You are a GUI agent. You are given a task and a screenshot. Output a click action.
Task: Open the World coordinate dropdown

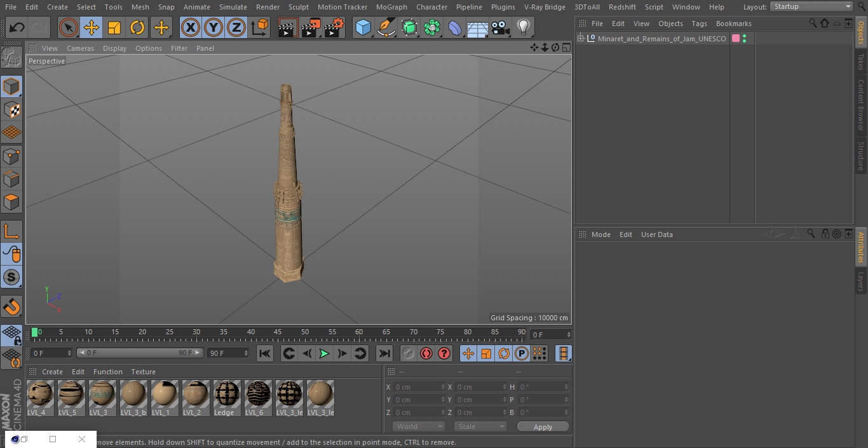419,426
